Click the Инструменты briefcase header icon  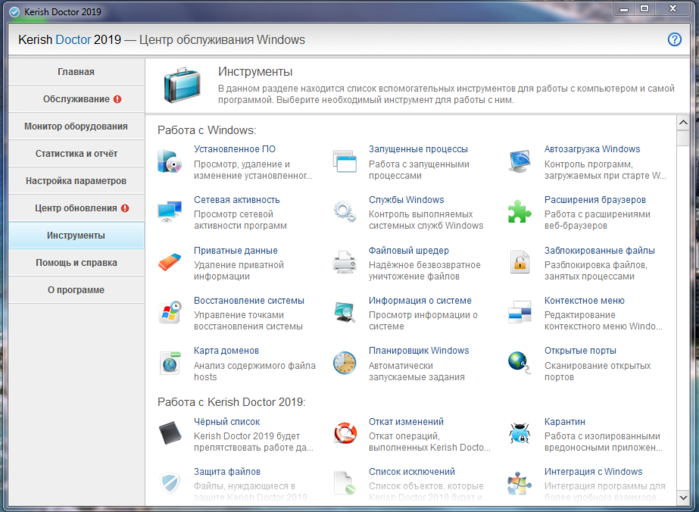pos(181,85)
